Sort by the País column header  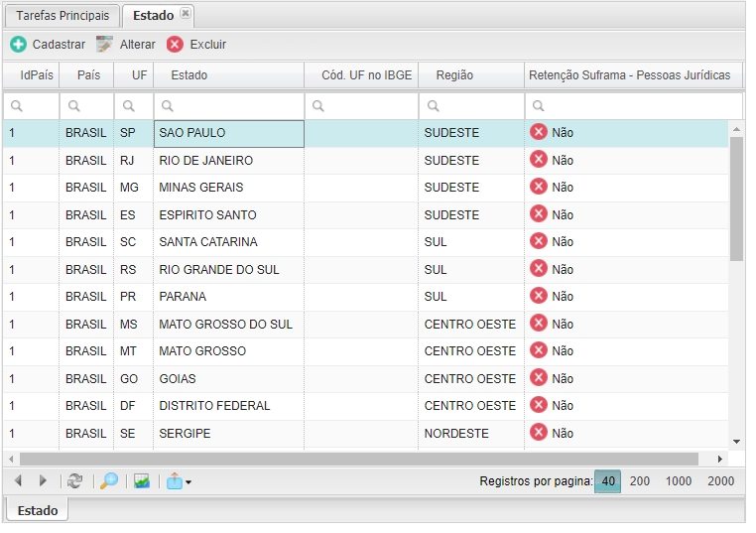tap(86, 75)
